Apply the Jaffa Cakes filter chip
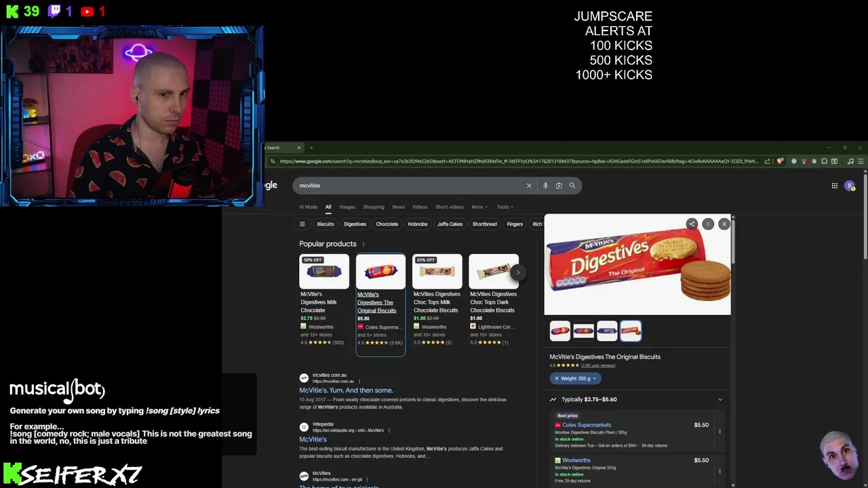The height and width of the screenshot is (488, 868). (x=450, y=224)
